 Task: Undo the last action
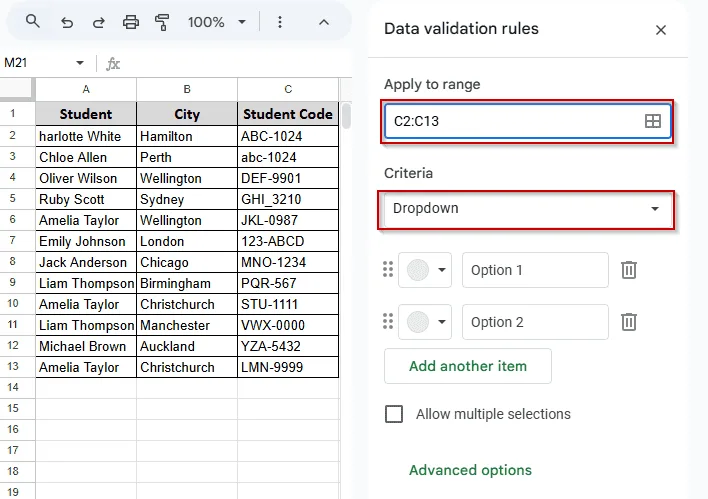coord(67,22)
